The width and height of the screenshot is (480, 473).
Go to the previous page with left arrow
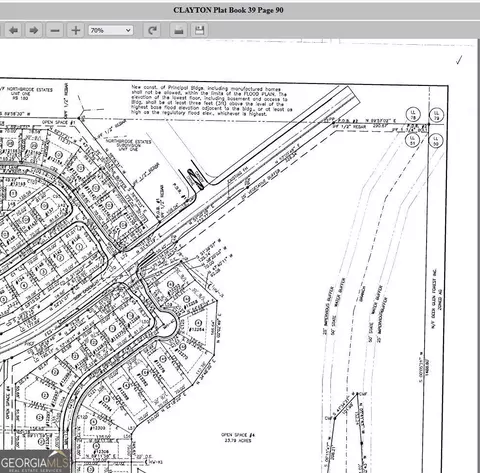coord(14,30)
